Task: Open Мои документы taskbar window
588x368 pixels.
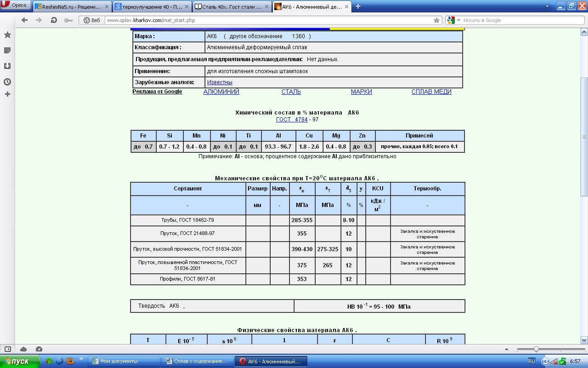Action: (x=124, y=361)
